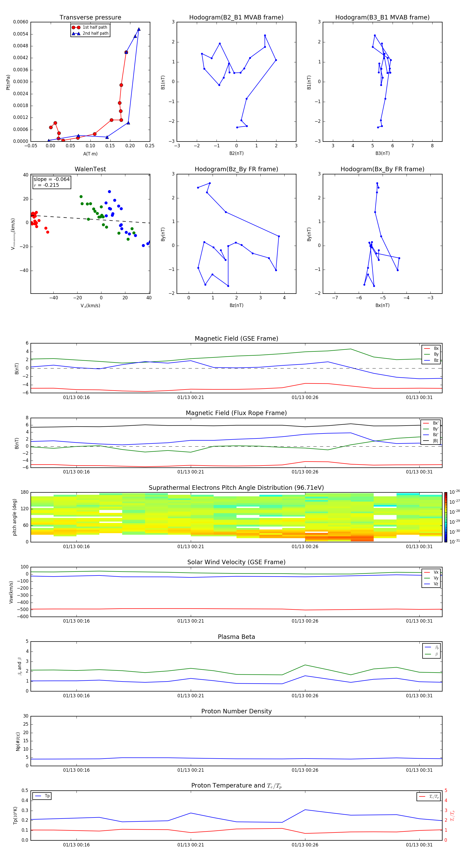This screenshot has height=868, width=473.
Task: Click the 'Vz' entry in velocity legend
Action: (431, 584)
